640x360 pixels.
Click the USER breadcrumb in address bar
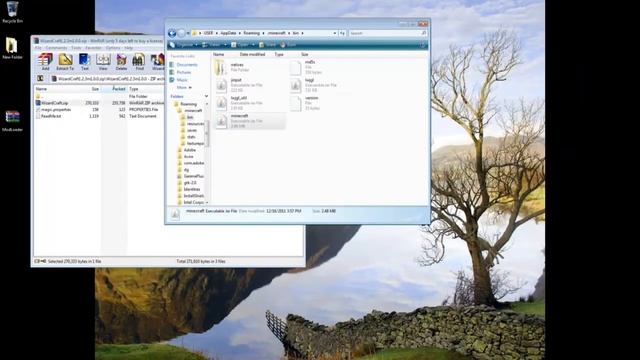click(208, 33)
